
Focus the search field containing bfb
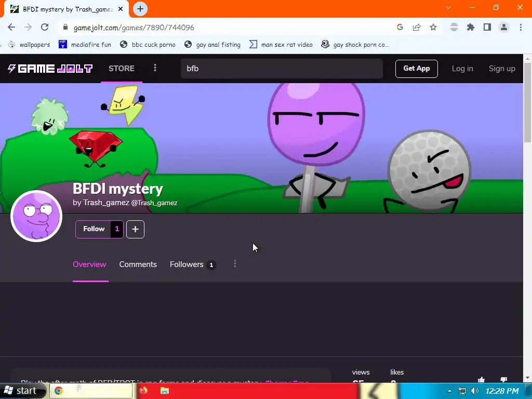(x=282, y=69)
